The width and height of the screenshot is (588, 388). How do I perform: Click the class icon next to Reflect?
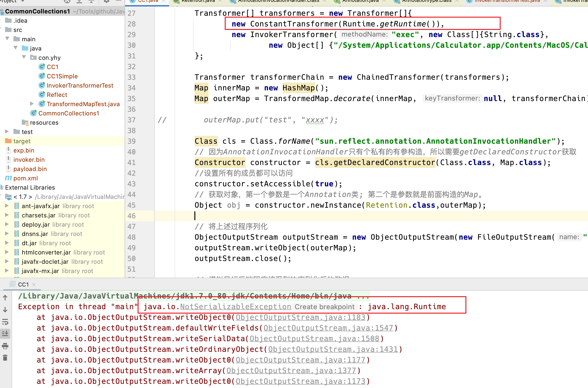[x=42, y=95]
